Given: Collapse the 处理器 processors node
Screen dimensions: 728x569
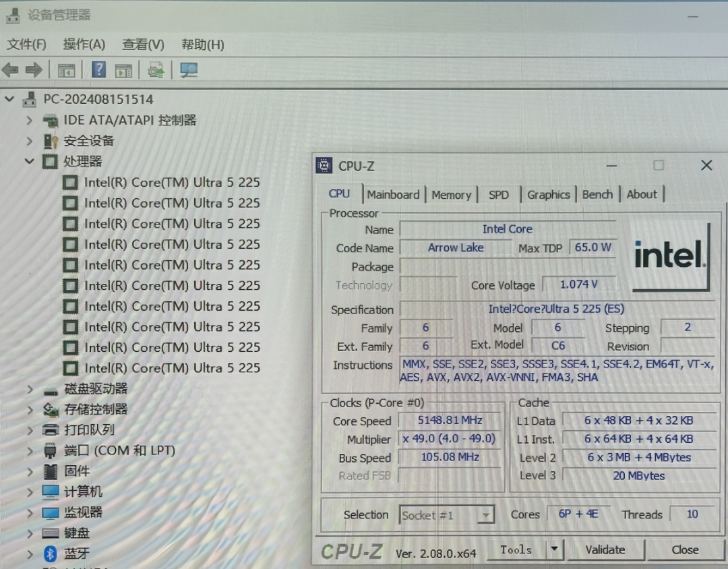Looking at the screenshot, I should (29, 161).
